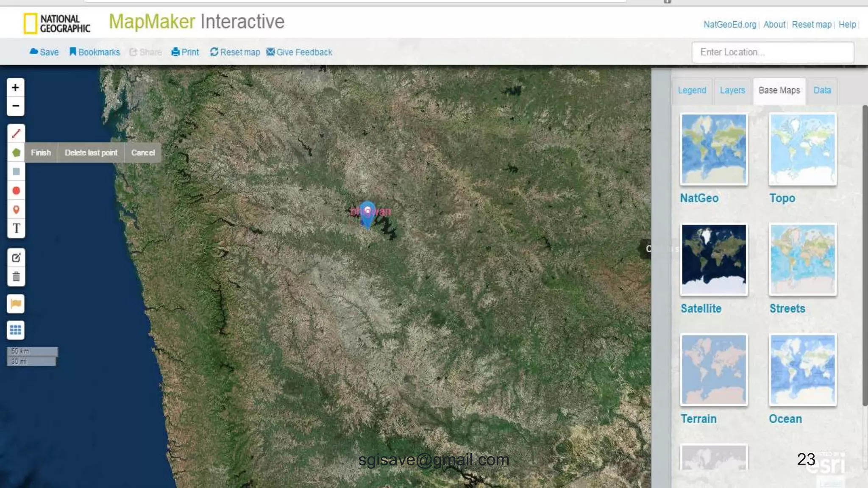Select the blue rectangle drawing tool
Screen dimensions: 868x488
[x=16, y=172]
